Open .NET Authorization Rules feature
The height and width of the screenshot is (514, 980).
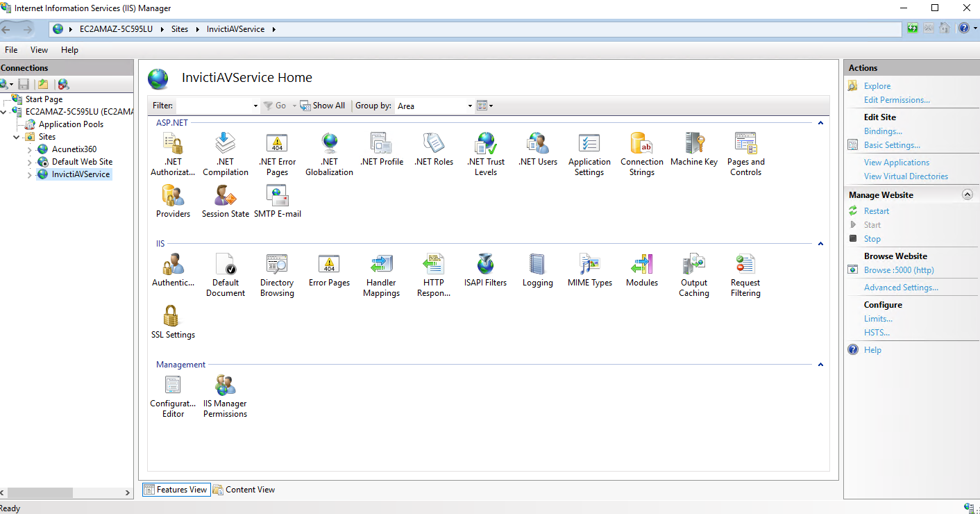pyautogui.click(x=173, y=154)
